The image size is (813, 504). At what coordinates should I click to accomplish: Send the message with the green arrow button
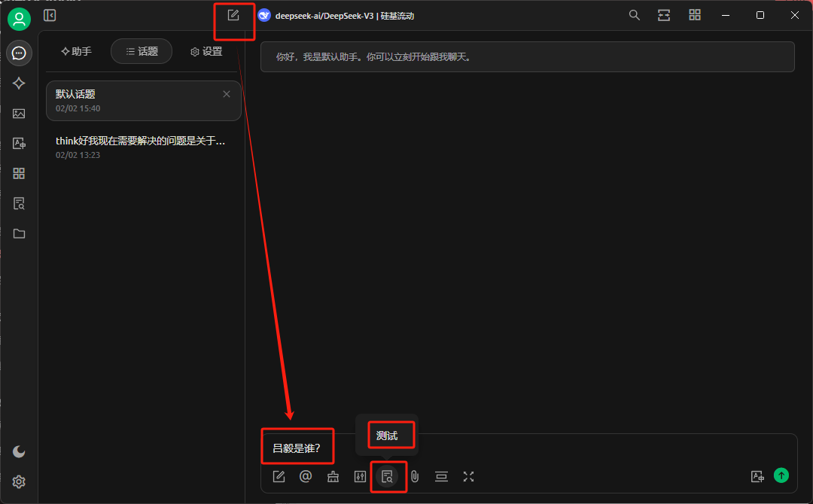click(x=781, y=475)
